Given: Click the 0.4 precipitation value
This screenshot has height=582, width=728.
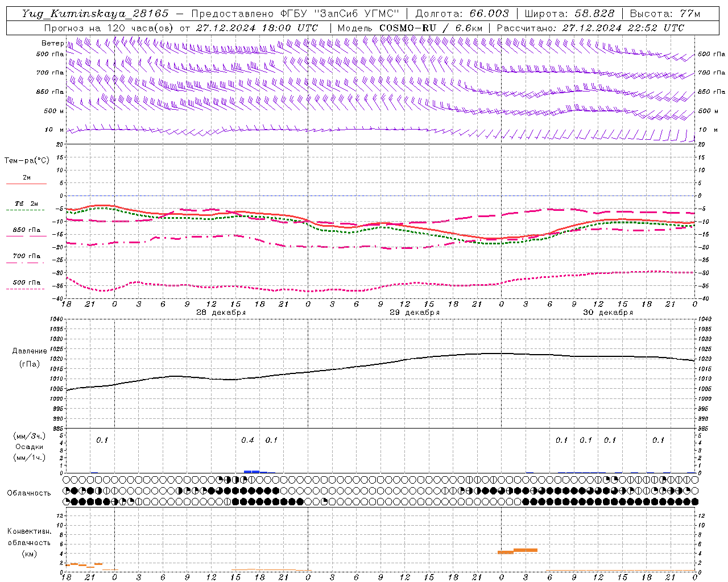Looking at the screenshot, I should [x=247, y=440].
